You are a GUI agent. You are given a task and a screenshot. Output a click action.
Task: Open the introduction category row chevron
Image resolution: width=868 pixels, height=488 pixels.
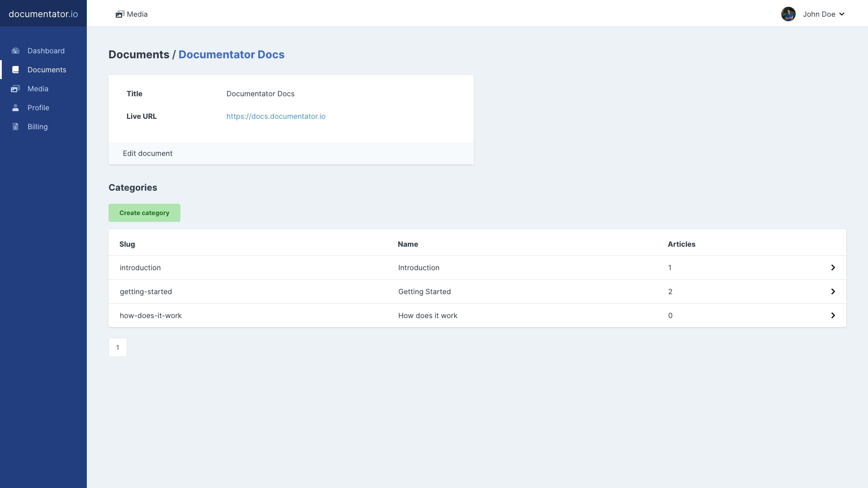pyautogui.click(x=833, y=267)
